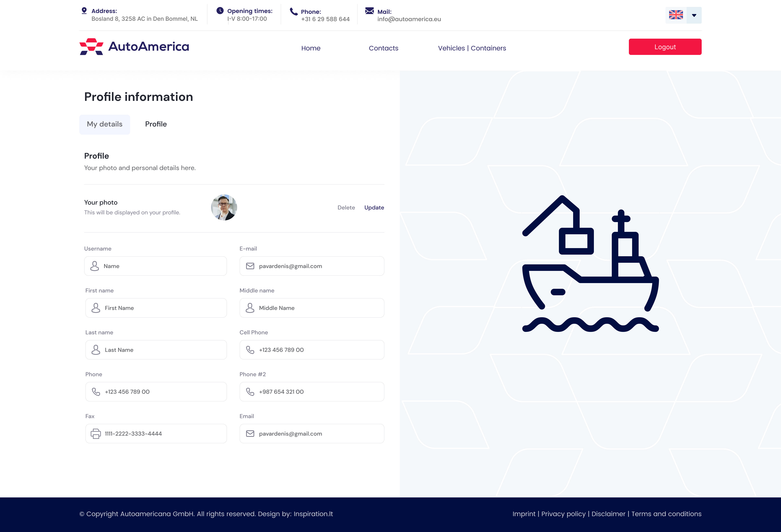Click the phone handset icon in header
The image size is (781, 532).
click(x=294, y=12)
